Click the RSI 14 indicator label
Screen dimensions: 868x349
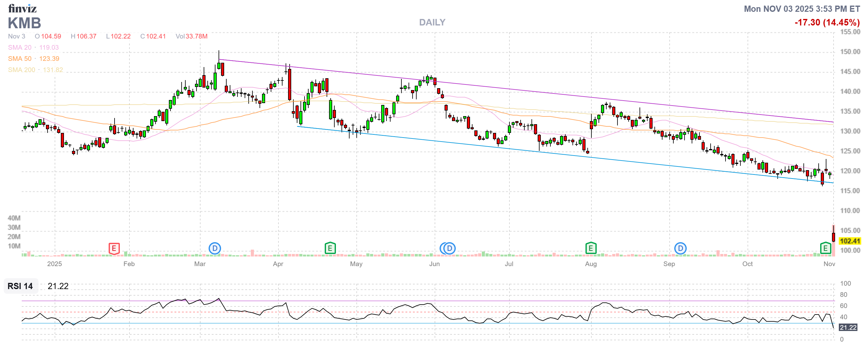tap(20, 286)
